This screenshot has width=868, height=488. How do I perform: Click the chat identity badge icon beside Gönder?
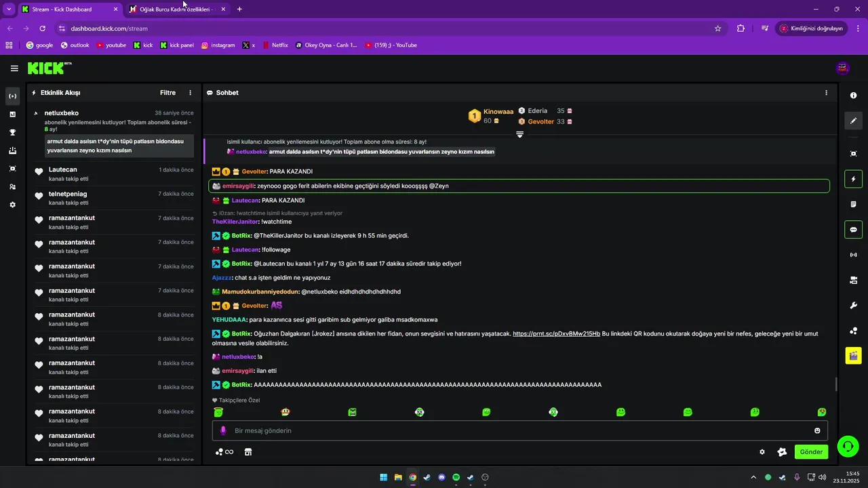[782, 452]
